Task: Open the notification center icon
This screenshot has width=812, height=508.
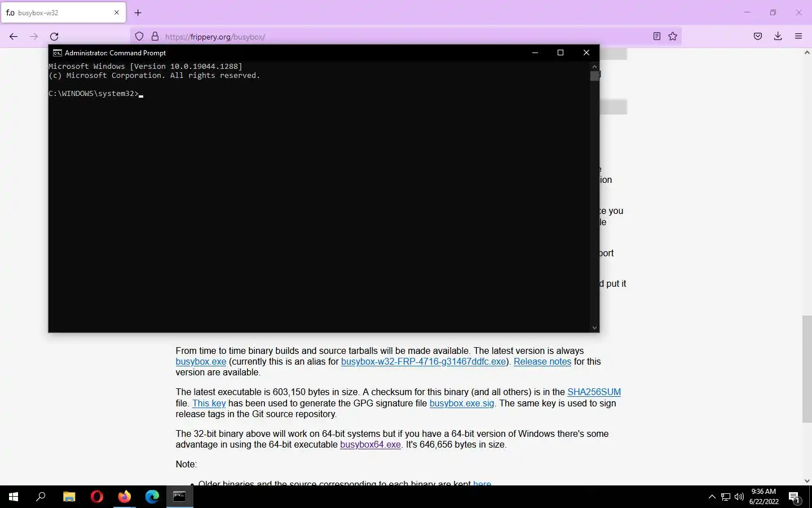Action: coord(795,497)
